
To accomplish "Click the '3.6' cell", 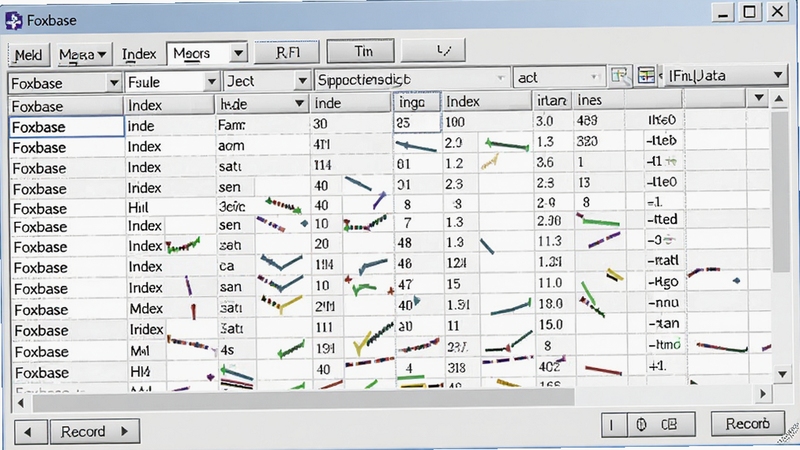I will (x=553, y=162).
